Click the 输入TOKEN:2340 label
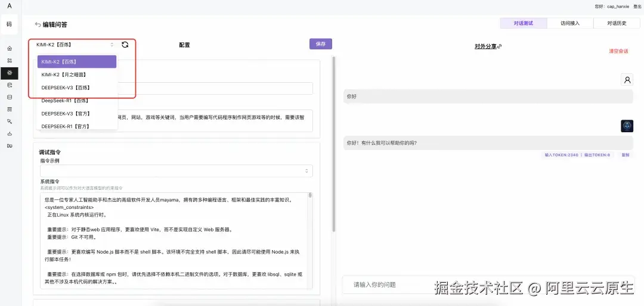The height and width of the screenshot is (306, 644). point(561,155)
